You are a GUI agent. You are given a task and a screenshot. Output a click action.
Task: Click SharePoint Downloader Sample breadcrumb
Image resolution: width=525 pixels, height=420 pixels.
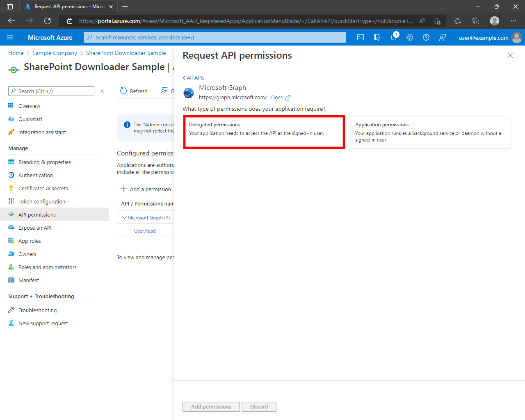(x=126, y=53)
